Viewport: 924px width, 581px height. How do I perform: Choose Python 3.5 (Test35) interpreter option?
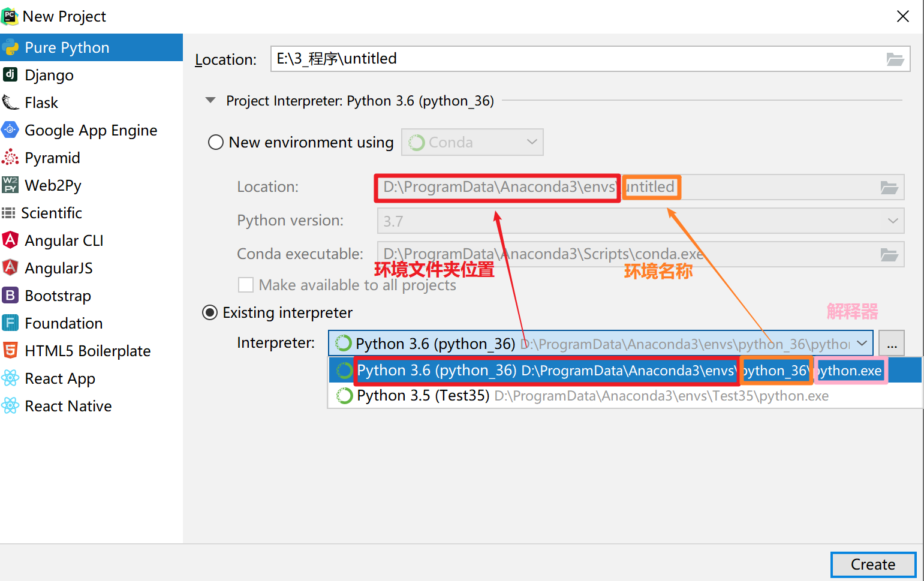tap(625, 396)
